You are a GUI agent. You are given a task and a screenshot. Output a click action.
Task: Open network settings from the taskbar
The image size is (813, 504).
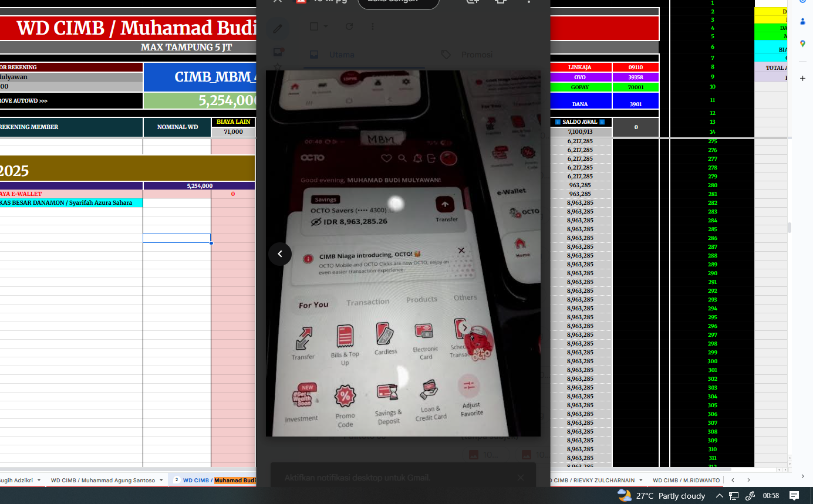pyautogui.click(x=734, y=496)
